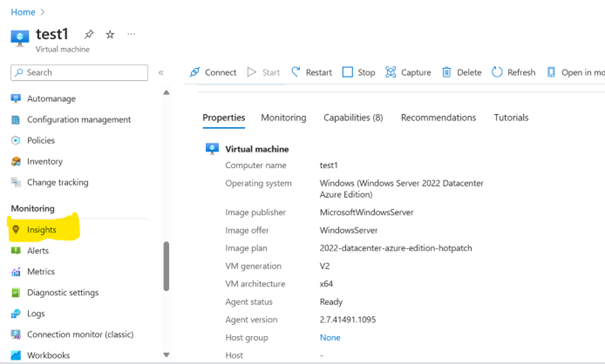Go to the Home breadcrumb link

pyautogui.click(x=23, y=12)
